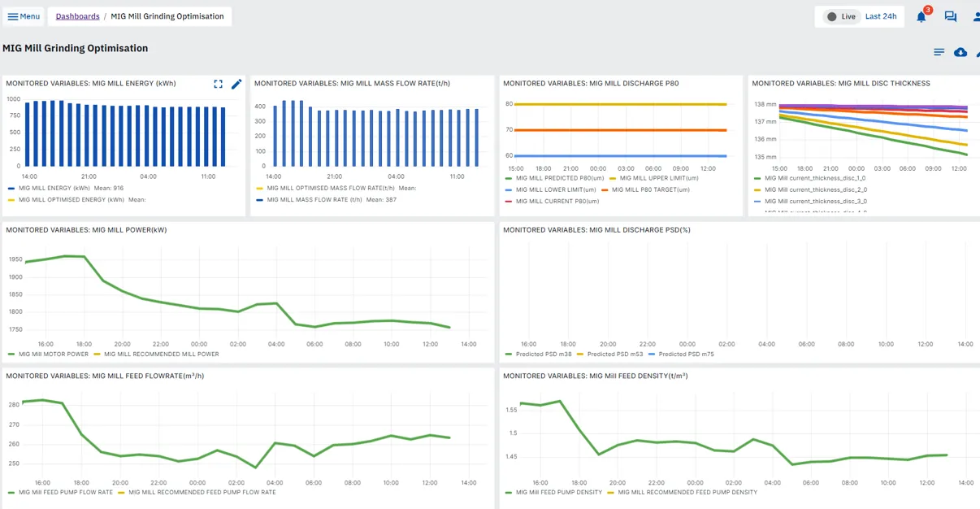Click the green disc_1_0 thickness legend swatch
980x509 pixels.
(757, 178)
